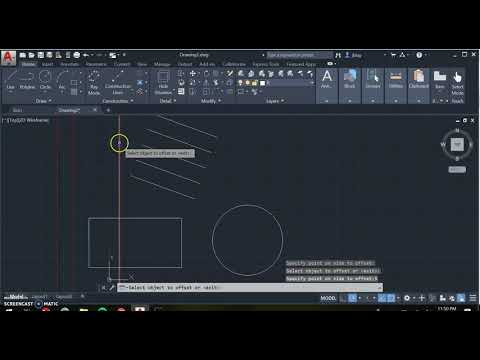
Task: Click the Model layout tab at bottom
Action: click(x=16, y=296)
